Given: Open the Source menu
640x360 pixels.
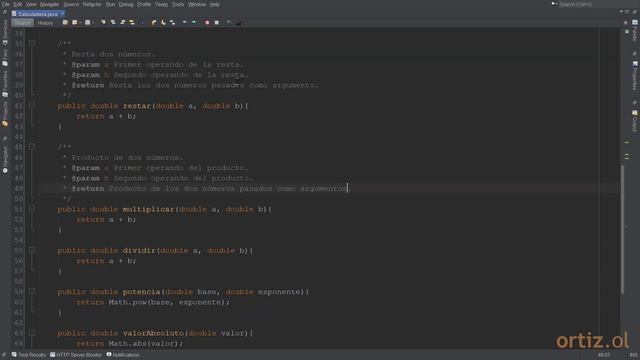Looking at the screenshot, I should click(71, 4).
